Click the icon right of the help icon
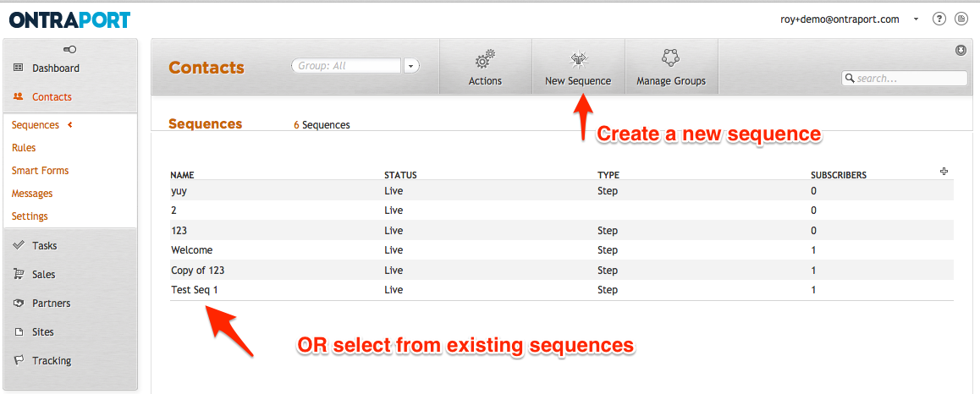 tap(962, 19)
